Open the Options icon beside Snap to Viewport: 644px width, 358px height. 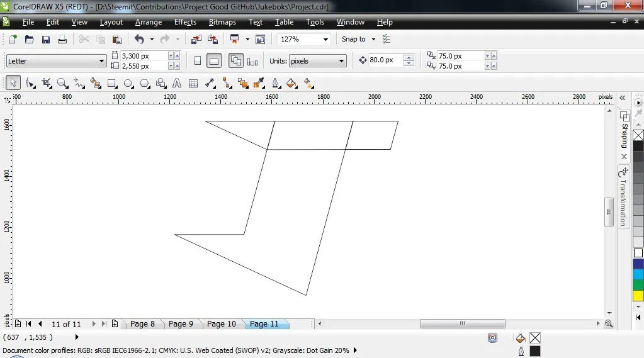coord(386,39)
